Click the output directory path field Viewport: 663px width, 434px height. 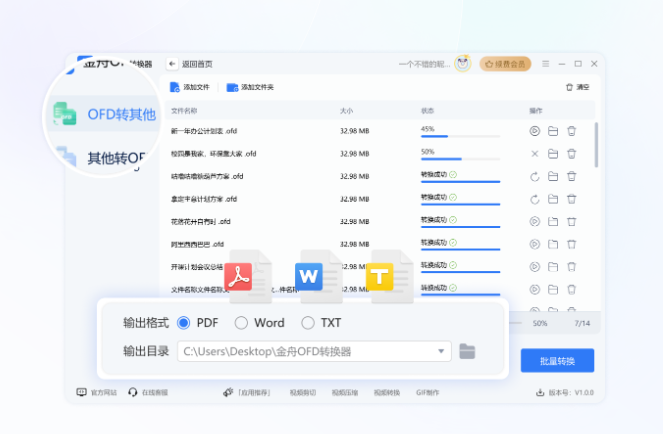coord(314,352)
